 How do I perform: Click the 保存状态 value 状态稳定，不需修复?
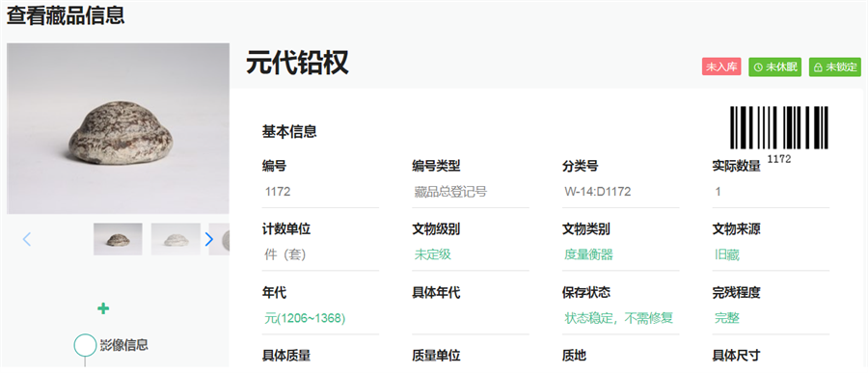point(619,318)
